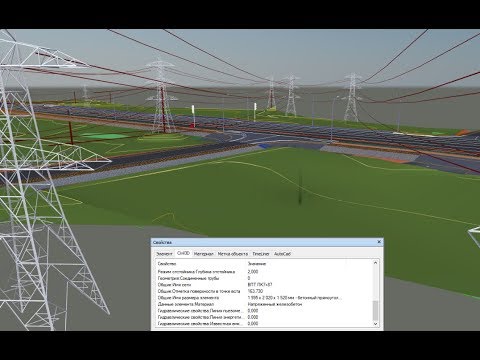Switch to the Civil3D tab
This screenshot has width=480, height=360.
[x=183, y=253]
